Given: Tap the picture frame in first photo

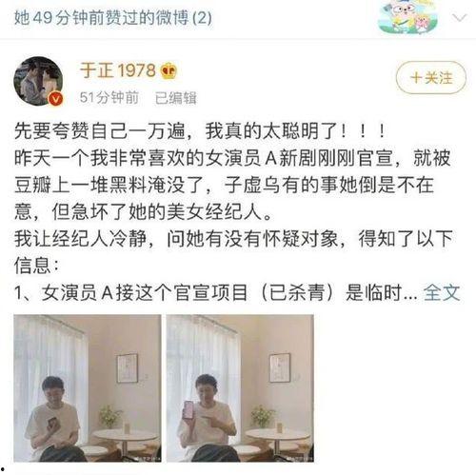Looking at the screenshot, I should pos(128,368).
